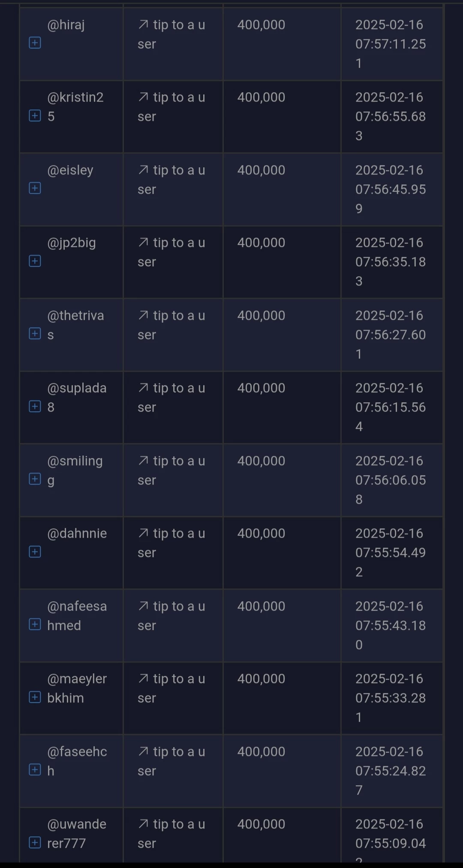The image size is (463, 868).
Task: Expand the @eisley transaction row
Action: [35, 188]
